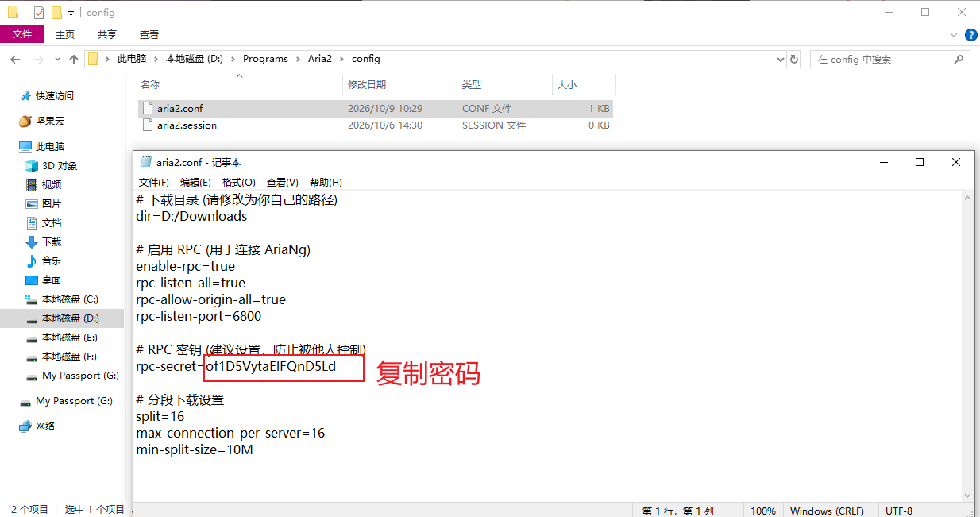Open quick access toolbar customize dropdown

71,13
